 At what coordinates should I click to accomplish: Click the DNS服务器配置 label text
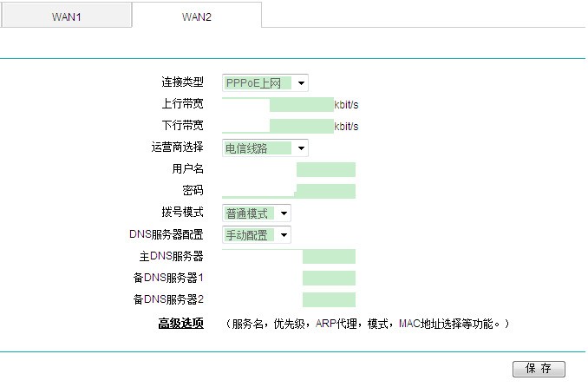click(x=167, y=234)
